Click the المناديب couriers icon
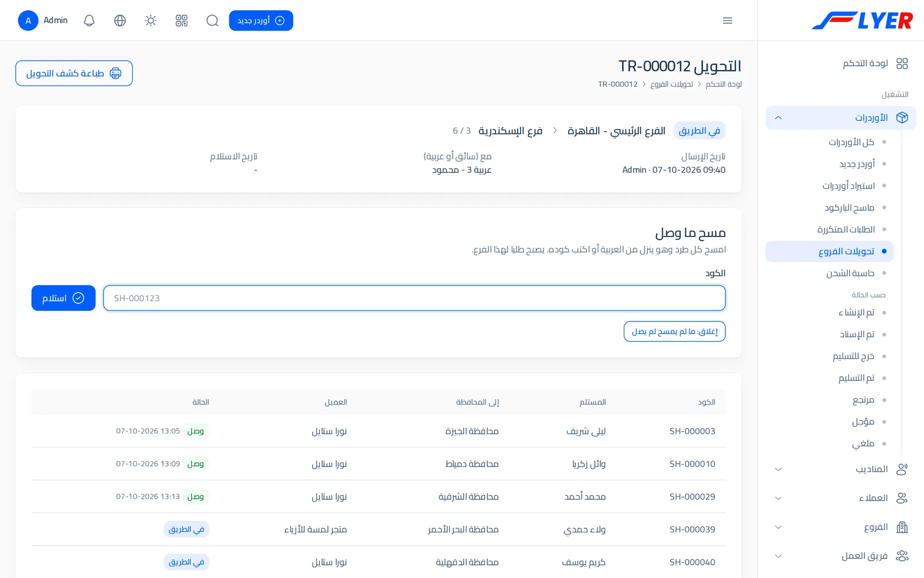This screenshot has height=578, width=924. click(902, 469)
